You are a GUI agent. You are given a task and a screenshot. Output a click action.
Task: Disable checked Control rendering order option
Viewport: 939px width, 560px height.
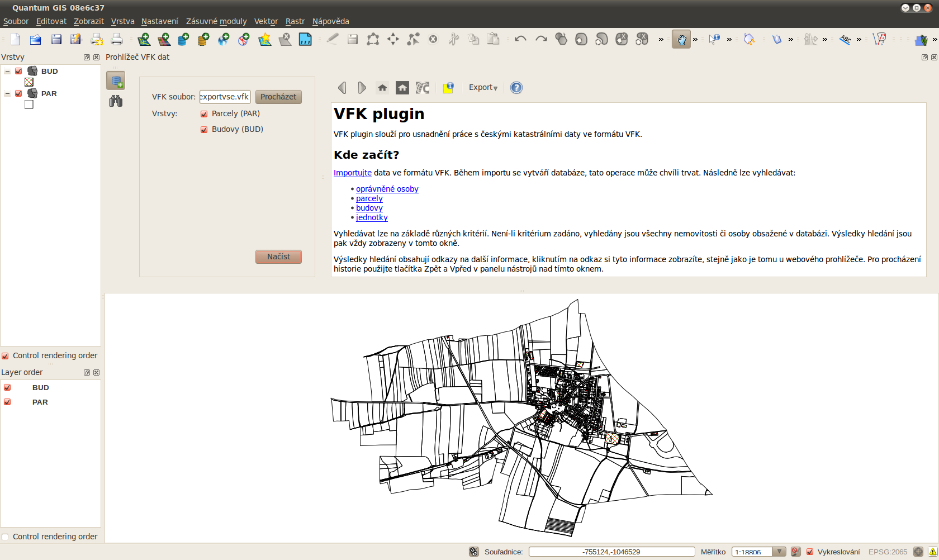[5, 356]
